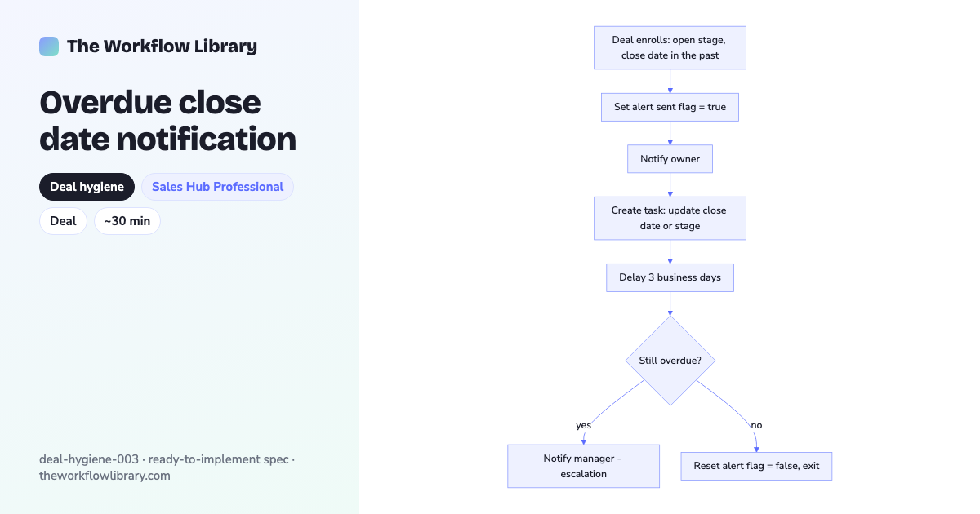
Task: Select the Deal hygiene tag pill
Action: click(87, 187)
